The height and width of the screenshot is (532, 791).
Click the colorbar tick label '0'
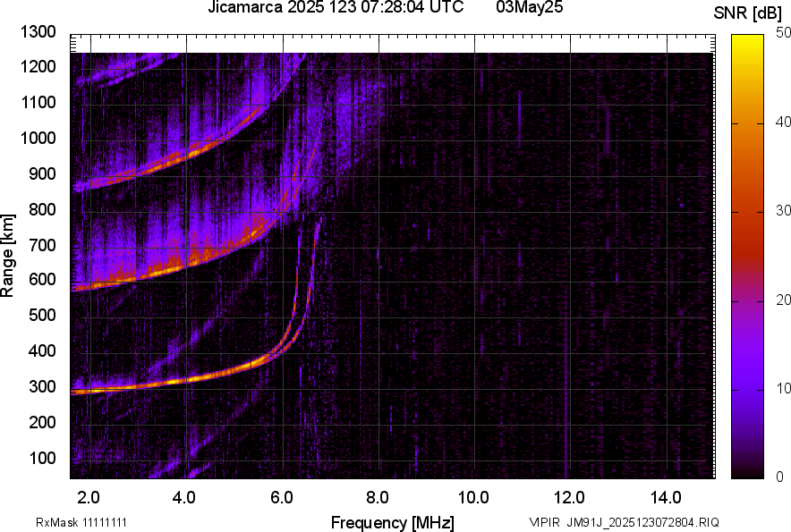pos(780,477)
